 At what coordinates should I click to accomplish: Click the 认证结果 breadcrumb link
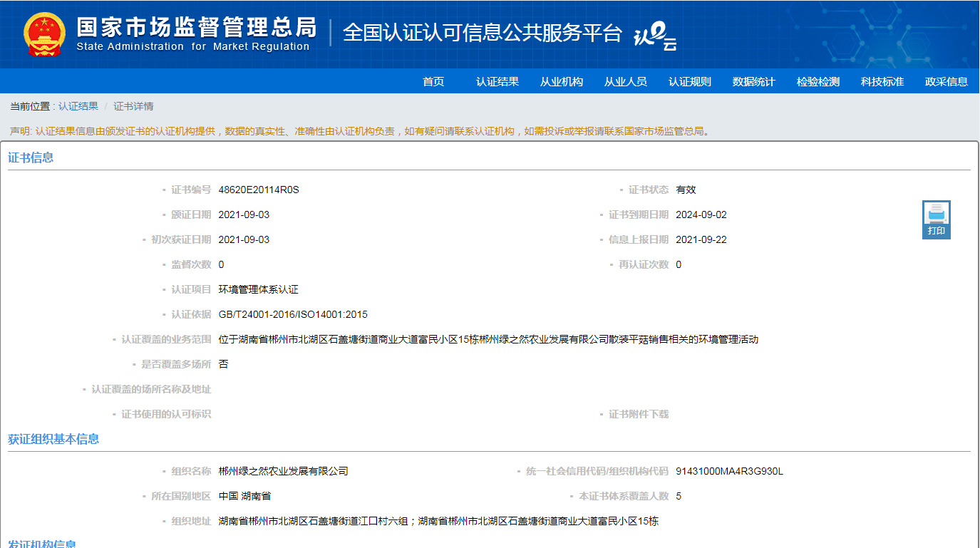coord(78,107)
